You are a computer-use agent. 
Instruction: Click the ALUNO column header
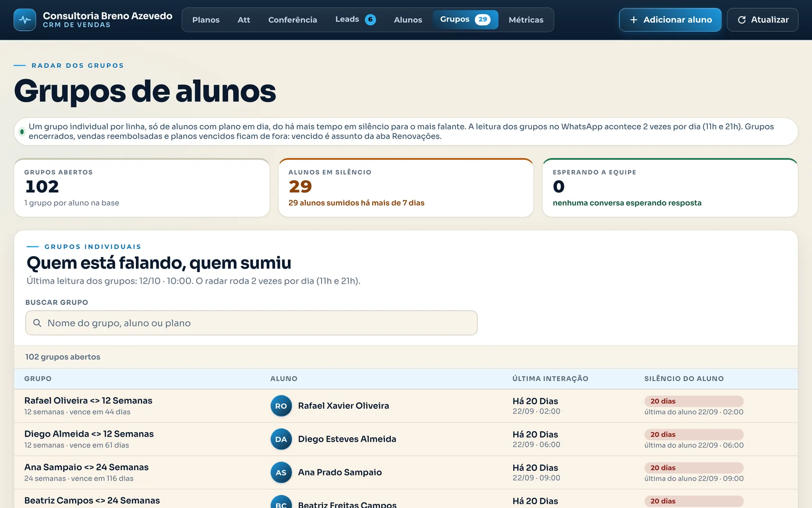click(x=284, y=378)
